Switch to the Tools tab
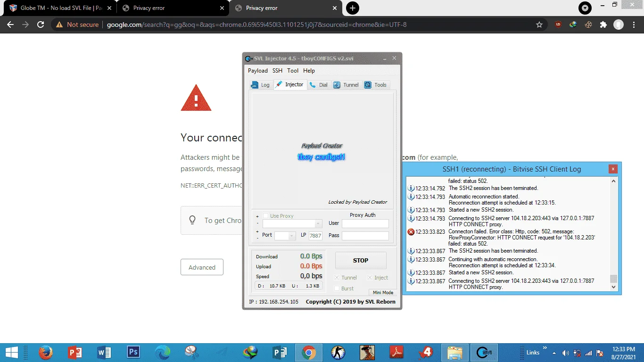This screenshot has width=644, height=362. click(376, 85)
